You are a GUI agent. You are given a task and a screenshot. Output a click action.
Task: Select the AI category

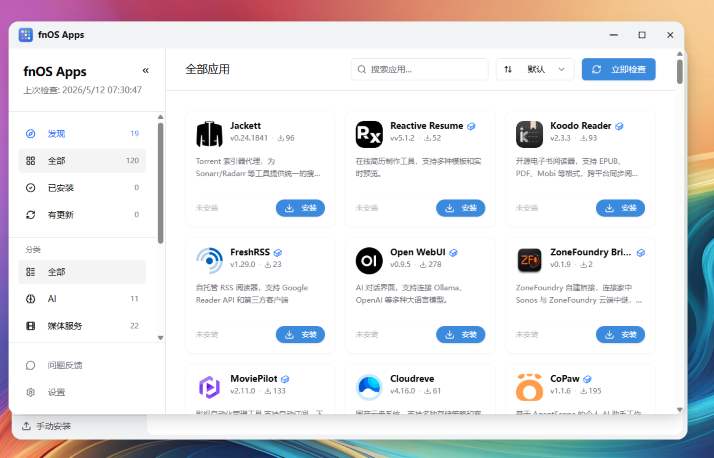click(x=82, y=299)
